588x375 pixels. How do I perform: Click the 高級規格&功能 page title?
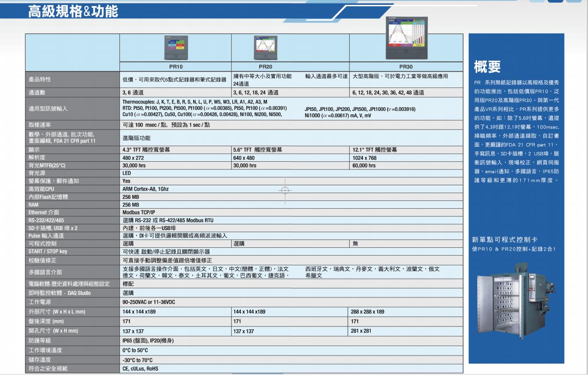[x=73, y=11]
